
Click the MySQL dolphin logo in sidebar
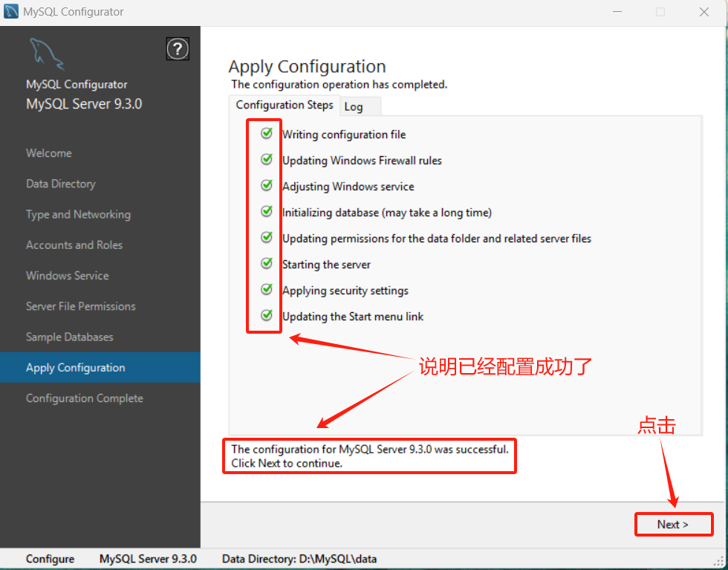46,54
